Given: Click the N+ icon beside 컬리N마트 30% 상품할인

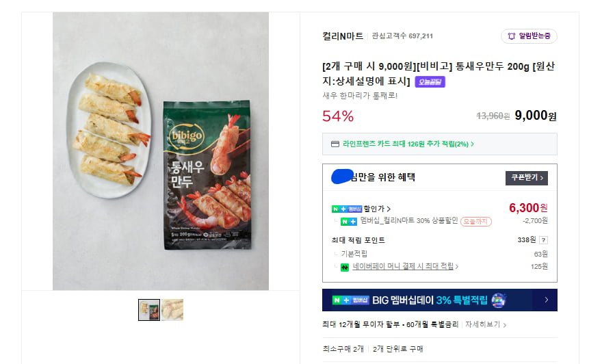Looking at the screenshot, I should coord(349,221).
